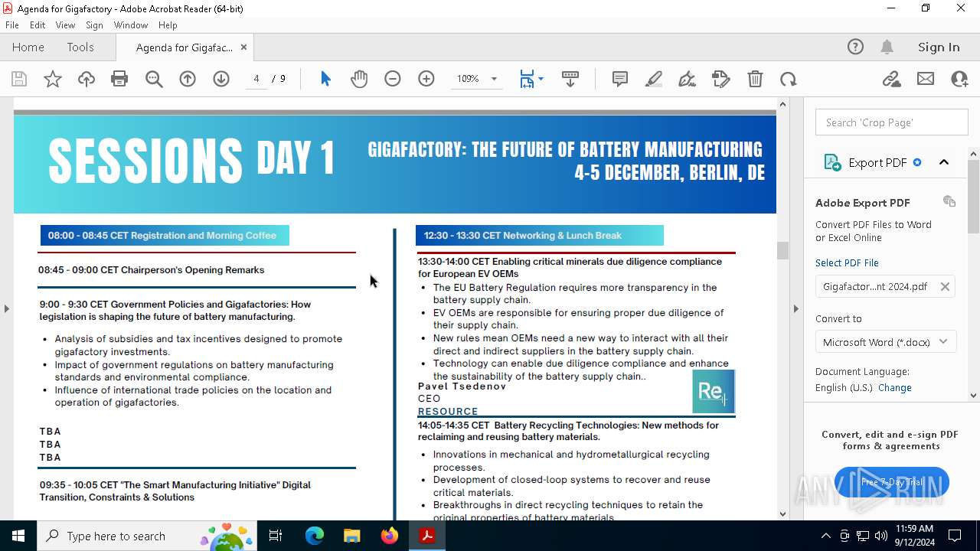Open the View menu
980x551 pixels.
coord(66,25)
